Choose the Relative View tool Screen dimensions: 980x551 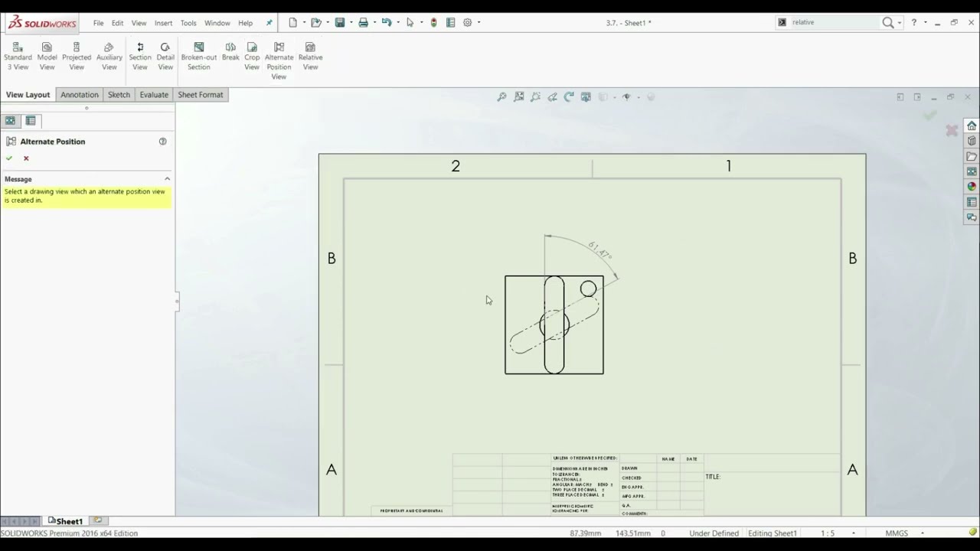[x=310, y=57]
